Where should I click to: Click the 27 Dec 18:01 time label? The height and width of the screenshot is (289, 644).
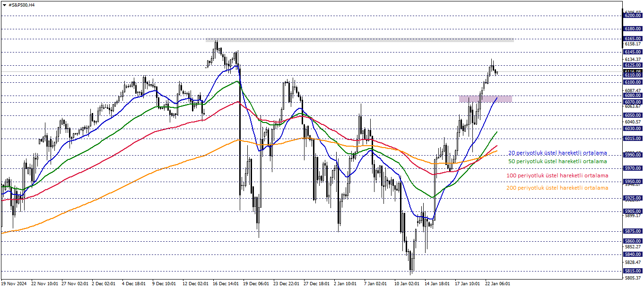pyautogui.click(x=317, y=284)
